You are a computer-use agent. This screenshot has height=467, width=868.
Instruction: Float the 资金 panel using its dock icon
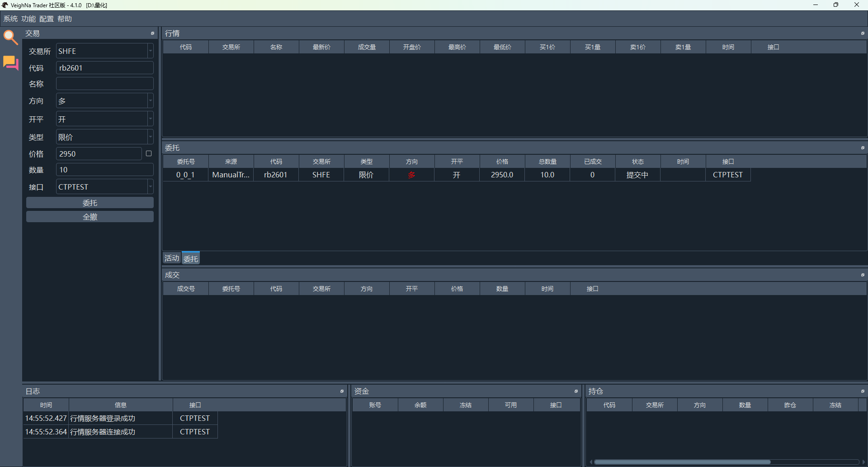click(576, 391)
